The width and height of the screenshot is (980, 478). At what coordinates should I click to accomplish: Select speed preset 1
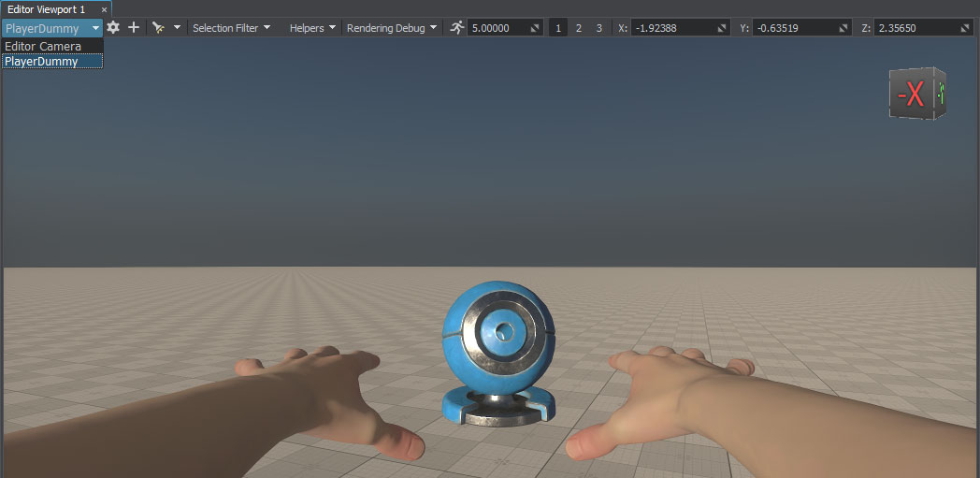(x=558, y=28)
